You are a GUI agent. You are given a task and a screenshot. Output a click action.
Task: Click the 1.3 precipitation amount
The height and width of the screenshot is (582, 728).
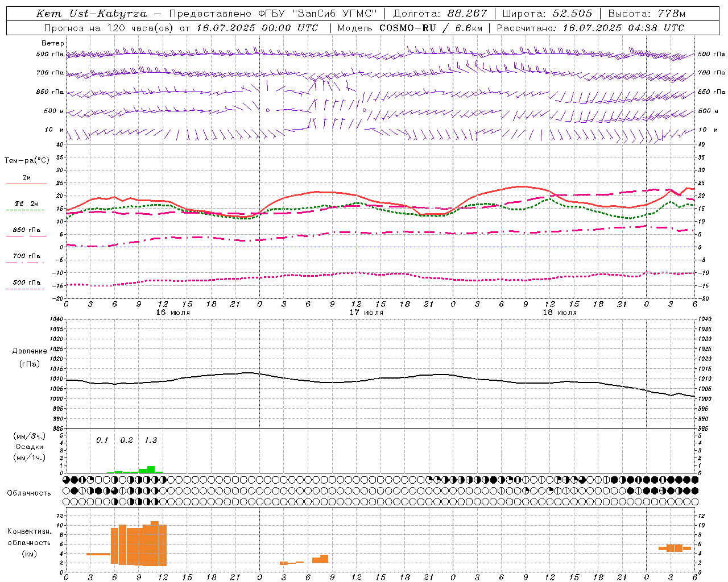tap(151, 440)
